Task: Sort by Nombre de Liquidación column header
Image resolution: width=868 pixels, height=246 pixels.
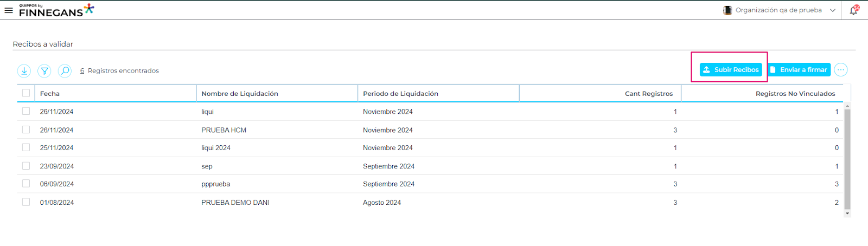Action: click(240, 94)
